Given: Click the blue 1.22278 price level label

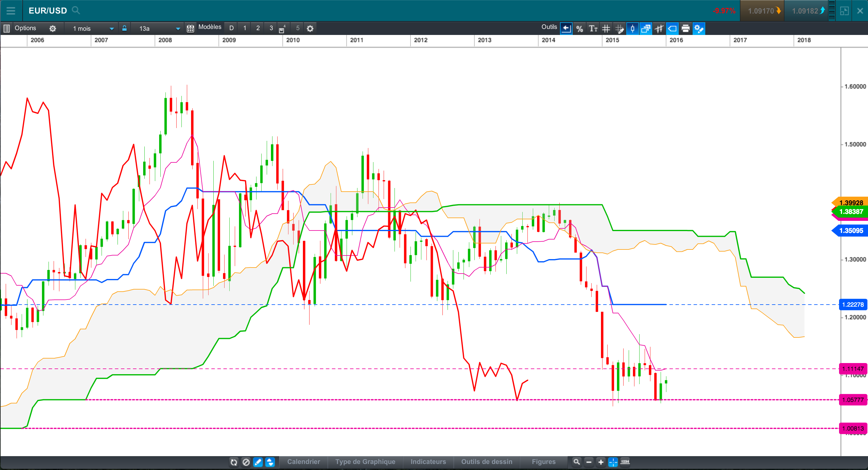Looking at the screenshot, I should click(853, 305).
